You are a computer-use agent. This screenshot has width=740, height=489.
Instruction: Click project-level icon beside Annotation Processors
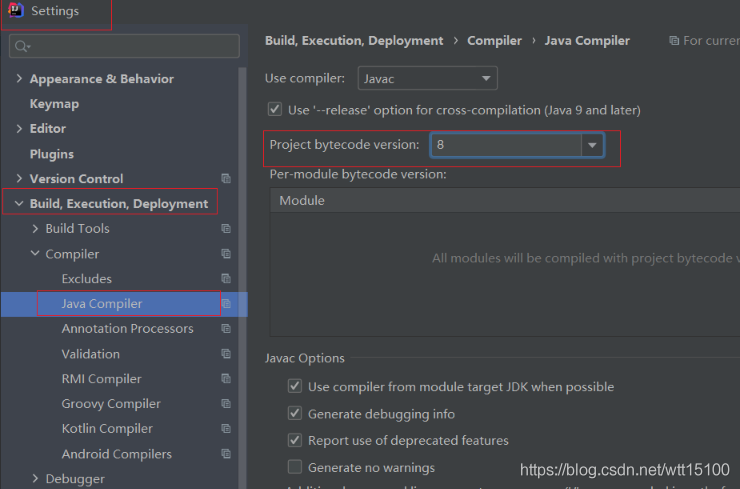[x=226, y=329]
